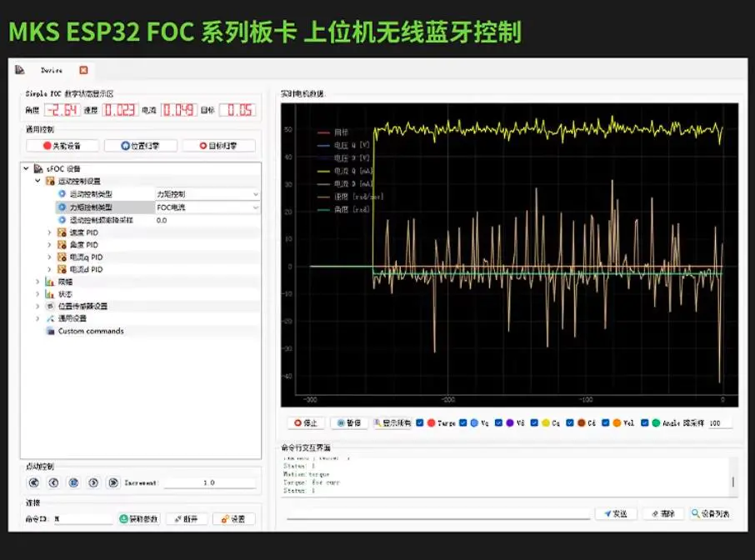Click the position sensor settings icon

click(x=50, y=306)
